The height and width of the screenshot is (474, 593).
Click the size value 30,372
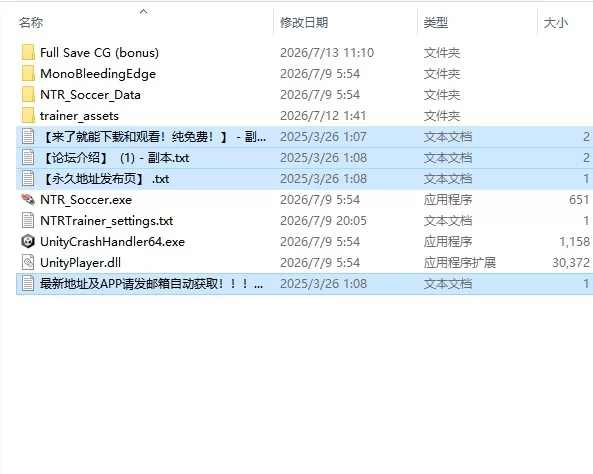571,263
